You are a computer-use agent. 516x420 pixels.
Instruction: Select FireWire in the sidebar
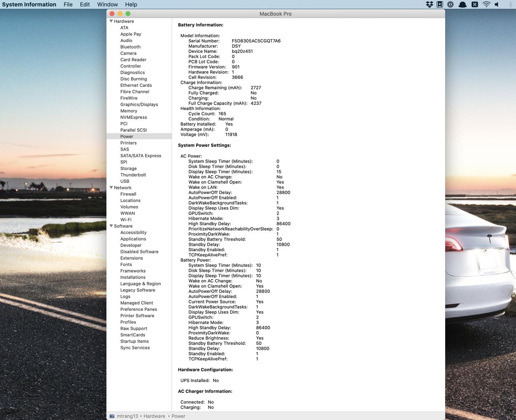point(129,98)
